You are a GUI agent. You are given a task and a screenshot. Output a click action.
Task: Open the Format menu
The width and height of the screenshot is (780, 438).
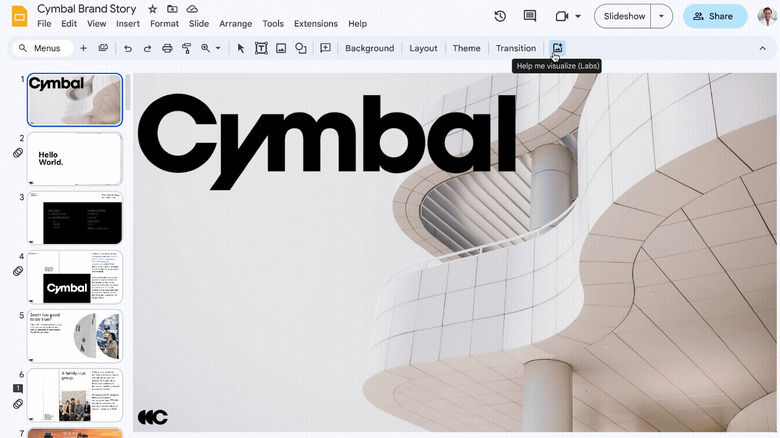click(165, 24)
